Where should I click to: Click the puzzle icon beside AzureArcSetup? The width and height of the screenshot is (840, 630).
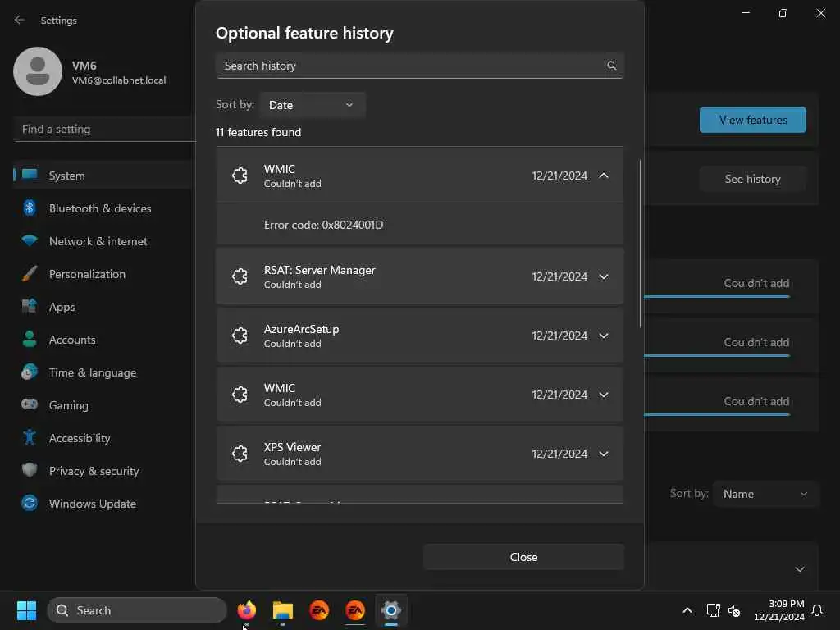240,336
